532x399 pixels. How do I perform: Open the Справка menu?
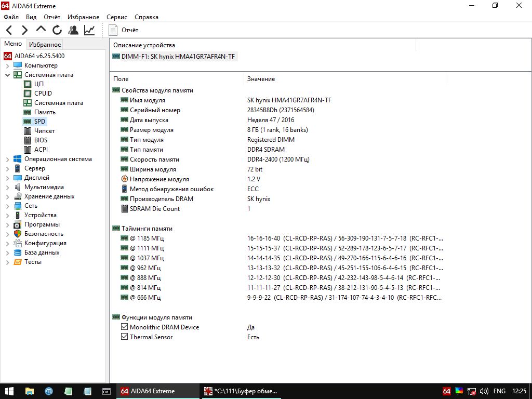147,17
